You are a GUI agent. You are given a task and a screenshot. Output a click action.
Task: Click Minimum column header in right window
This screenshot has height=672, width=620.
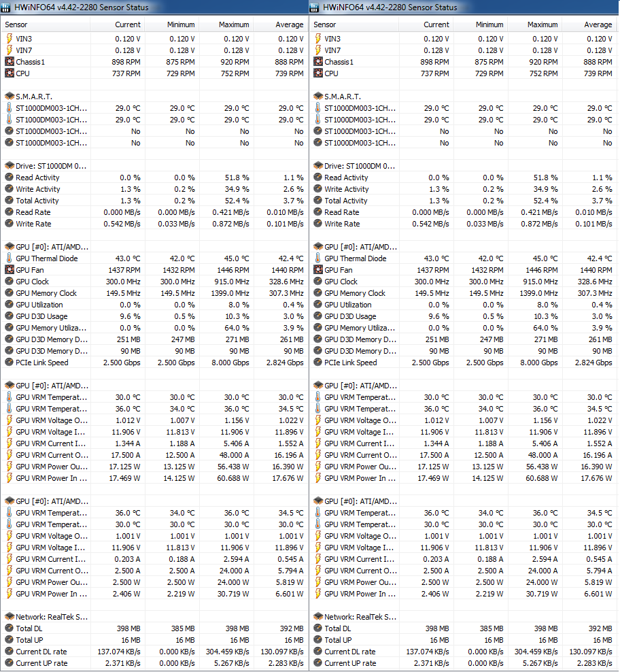(481, 25)
